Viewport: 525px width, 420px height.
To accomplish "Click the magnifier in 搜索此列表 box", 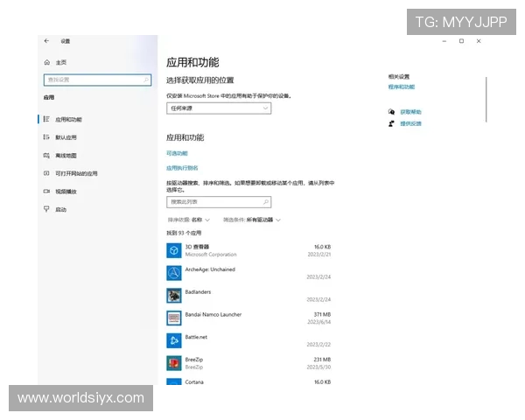I will (x=266, y=202).
